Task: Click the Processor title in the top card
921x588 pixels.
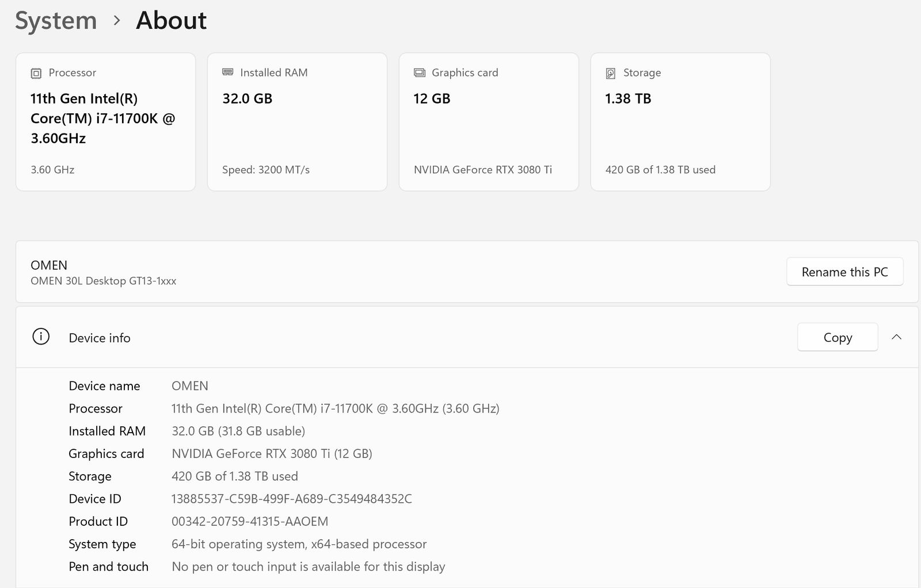Action: (x=73, y=72)
